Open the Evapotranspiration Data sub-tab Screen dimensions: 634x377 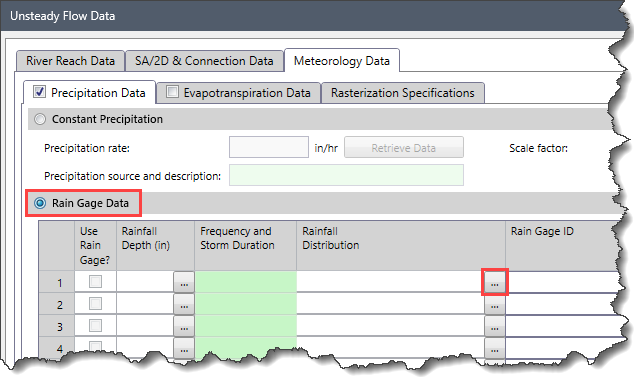point(239,93)
